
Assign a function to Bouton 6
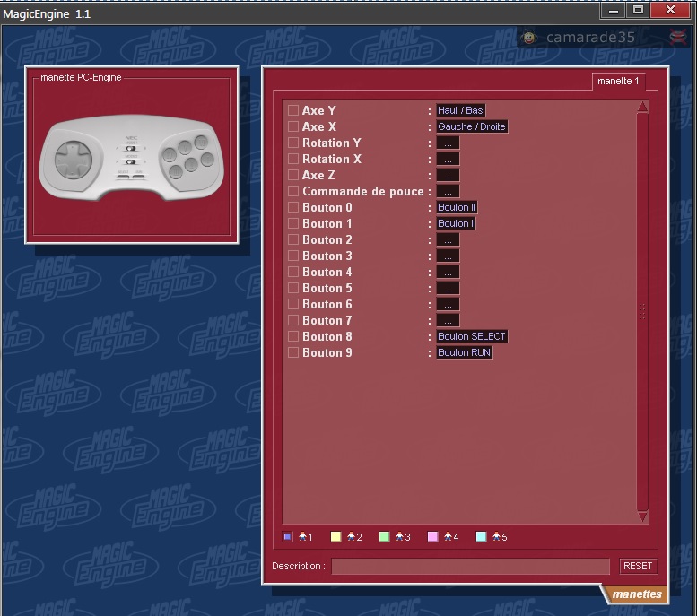448,304
